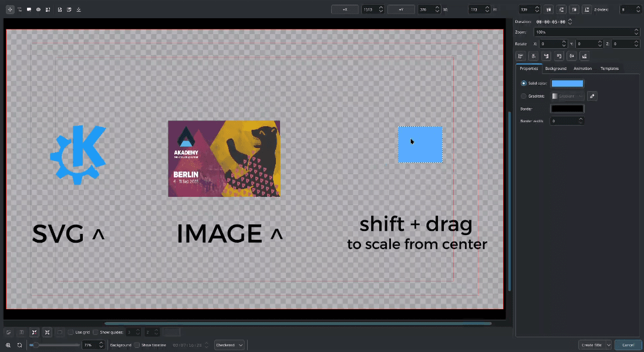Click the Open Document icon
This screenshot has height=352, width=644.
pyautogui.click(x=60, y=9)
